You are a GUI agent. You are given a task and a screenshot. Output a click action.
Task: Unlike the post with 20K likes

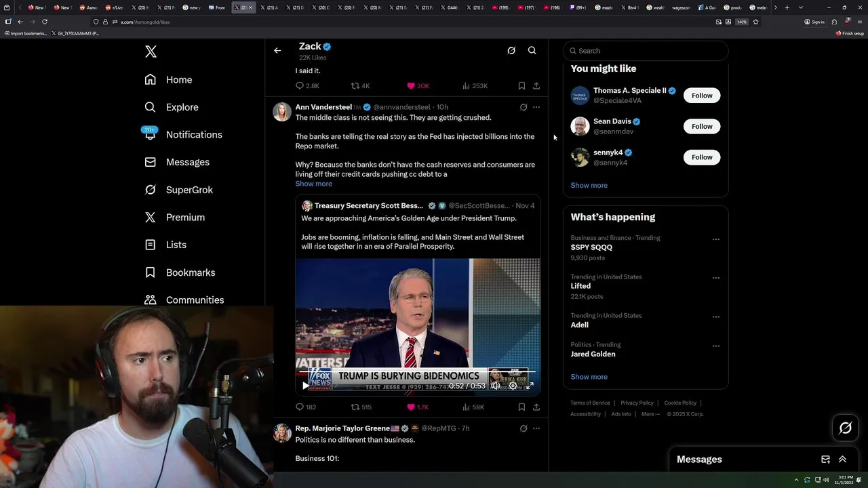[x=418, y=86]
